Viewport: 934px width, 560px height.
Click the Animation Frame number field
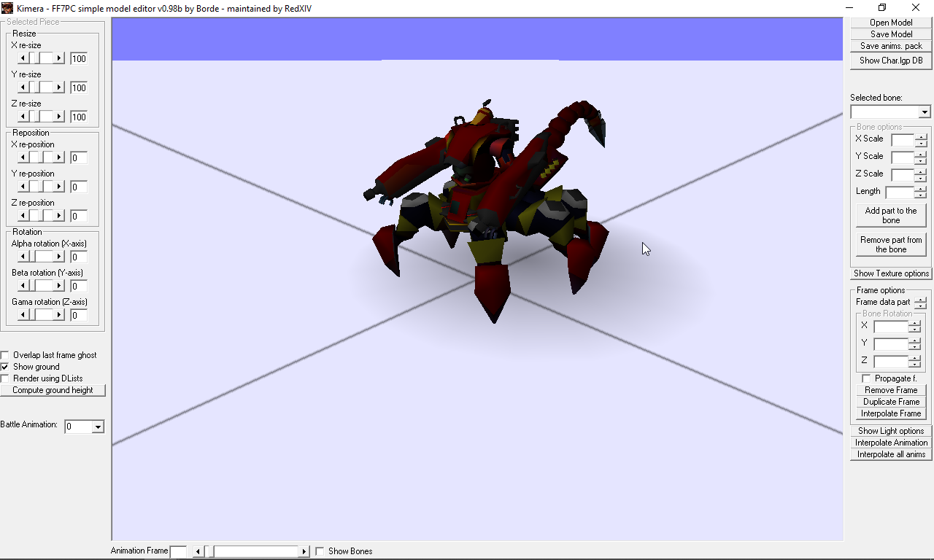[178, 551]
